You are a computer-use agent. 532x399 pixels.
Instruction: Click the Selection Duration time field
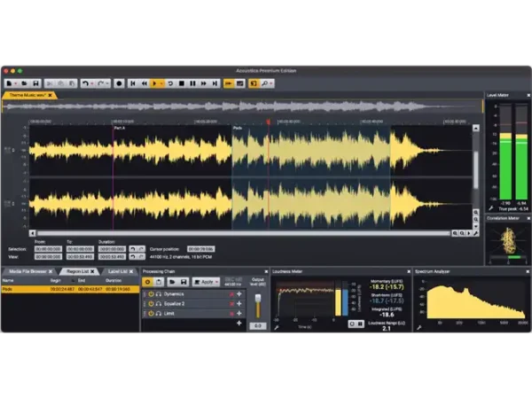point(112,249)
